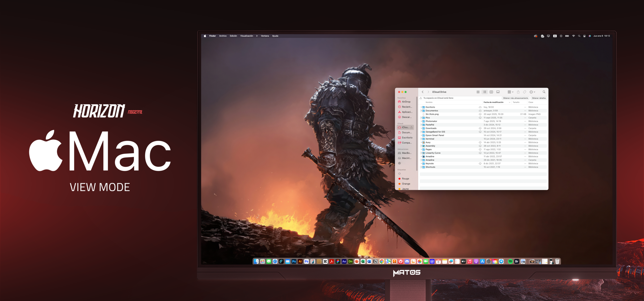This screenshot has width=644, height=301.
Task: Open the Archivo menu
Action: [223, 36]
